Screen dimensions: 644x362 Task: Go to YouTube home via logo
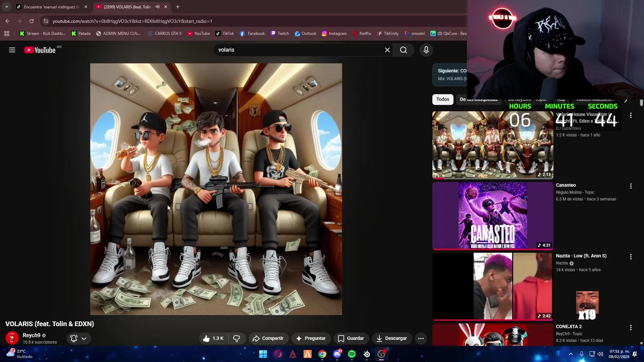40,50
